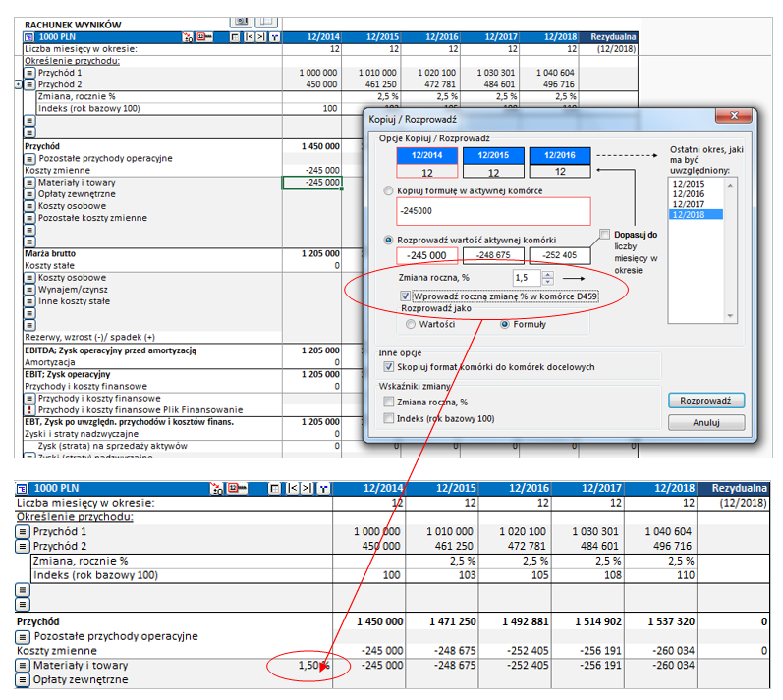Image resolution: width=783 pixels, height=700 pixels.
Task: Choose Formuły under Rozprowadź jako
Action: (505, 324)
